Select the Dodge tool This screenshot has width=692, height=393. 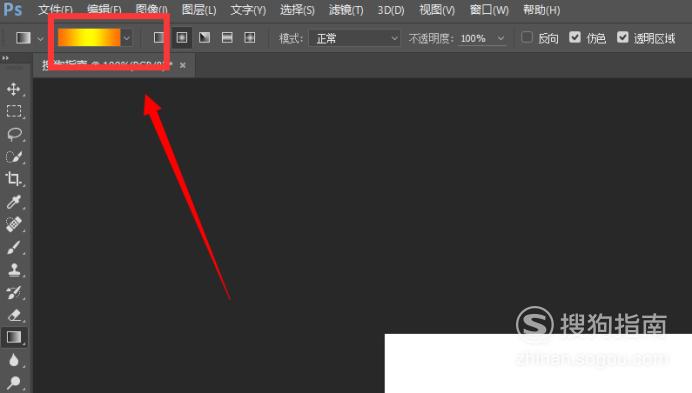point(14,382)
